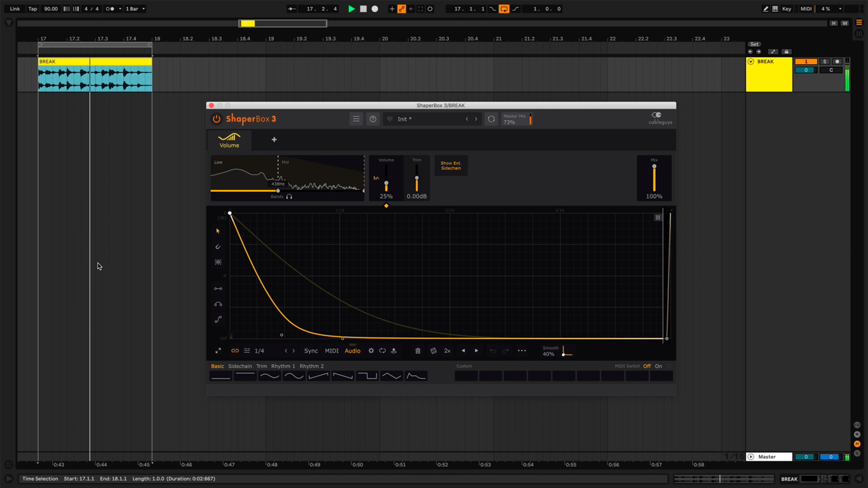Toggle band solo headphones icon
The image size is (868, 488).
[289, 197]
